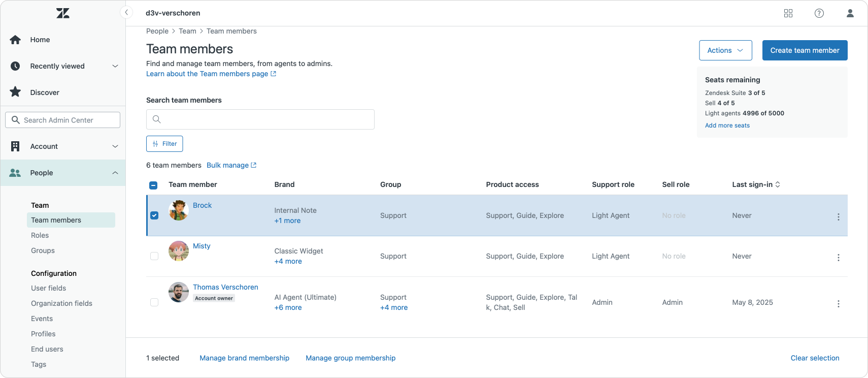Go to Roles in sidebar
The image size is (868, 378).
(x=40, y=235)
